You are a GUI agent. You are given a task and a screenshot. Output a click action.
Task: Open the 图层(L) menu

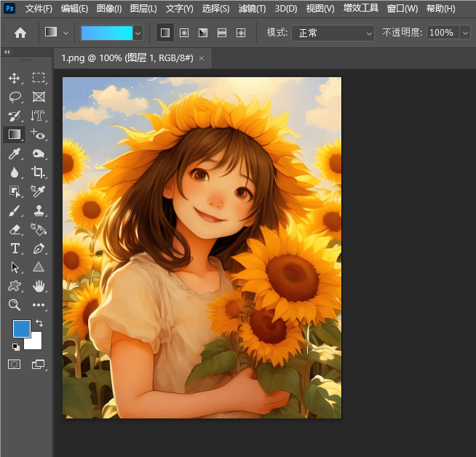[x=143, y=9]
